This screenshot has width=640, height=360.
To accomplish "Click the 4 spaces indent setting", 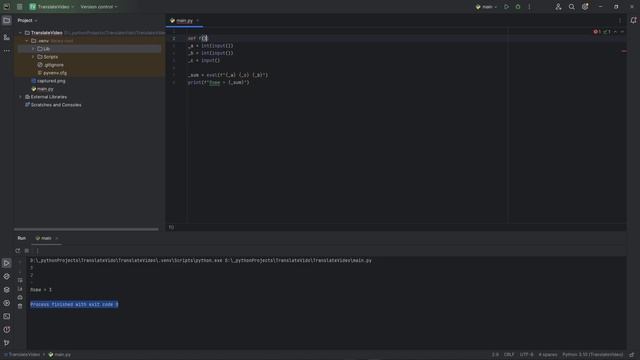I will 548,355.
